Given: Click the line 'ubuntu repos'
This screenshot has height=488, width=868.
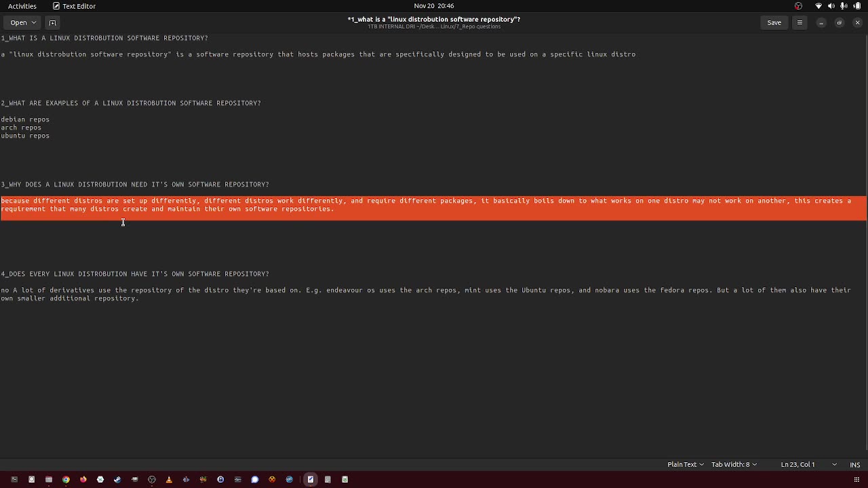Looking at the screenshot, I should click(x=25, y=136).
